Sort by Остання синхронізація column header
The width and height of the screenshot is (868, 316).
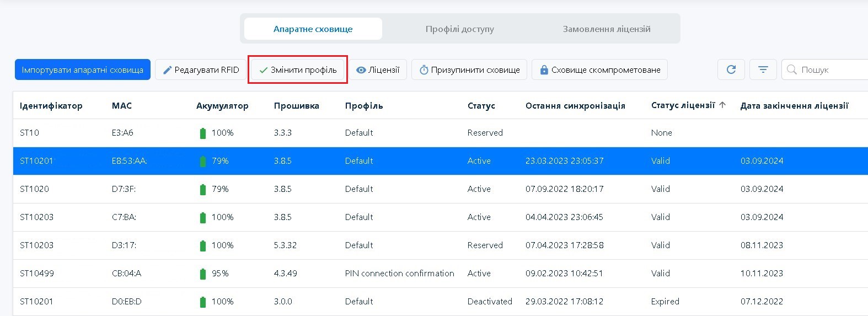coord(575,105)
